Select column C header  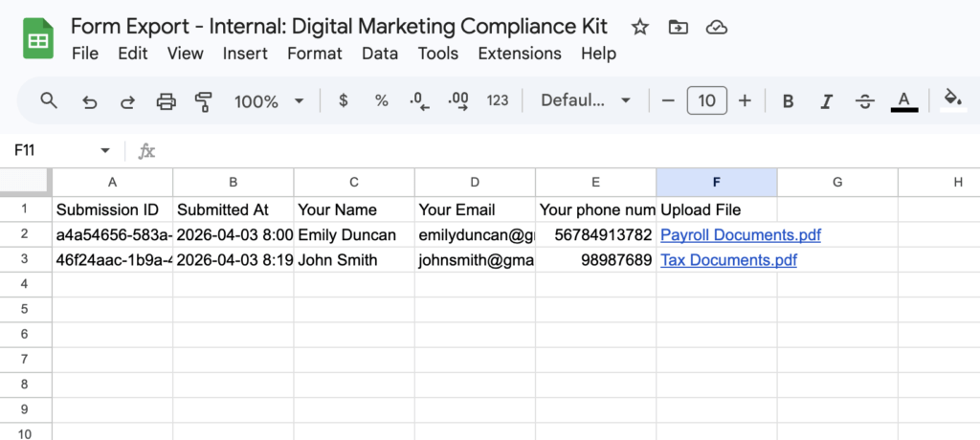354,183
